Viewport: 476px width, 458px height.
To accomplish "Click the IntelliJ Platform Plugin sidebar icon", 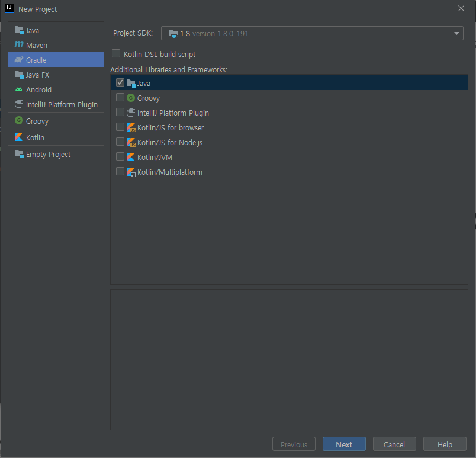I will tap(19, 104).
